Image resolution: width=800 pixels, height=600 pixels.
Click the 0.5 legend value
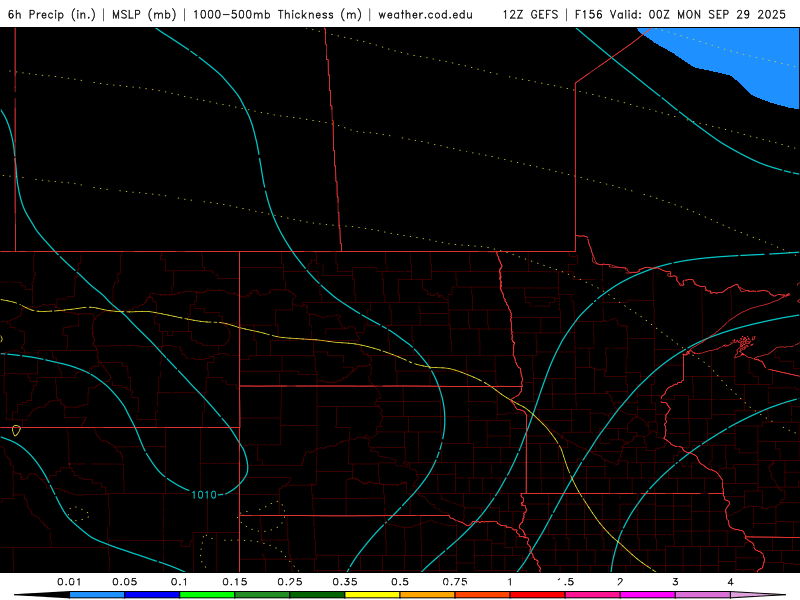click(400, 582)
